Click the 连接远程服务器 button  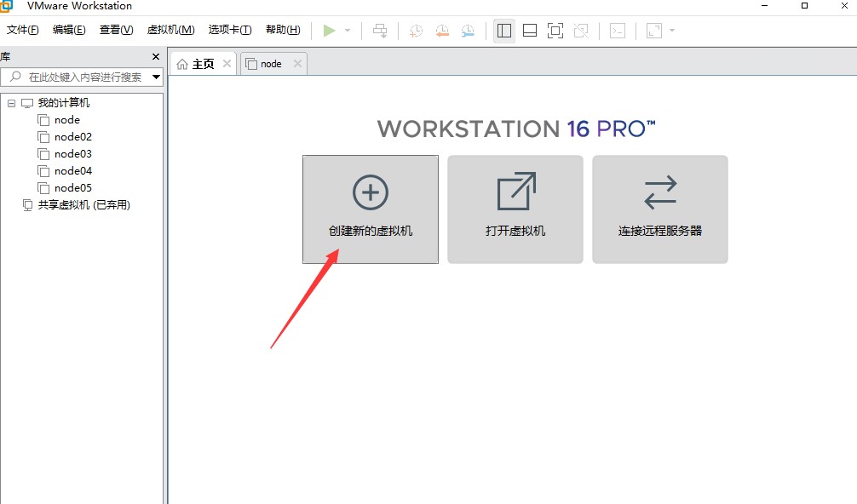(660, 209)
